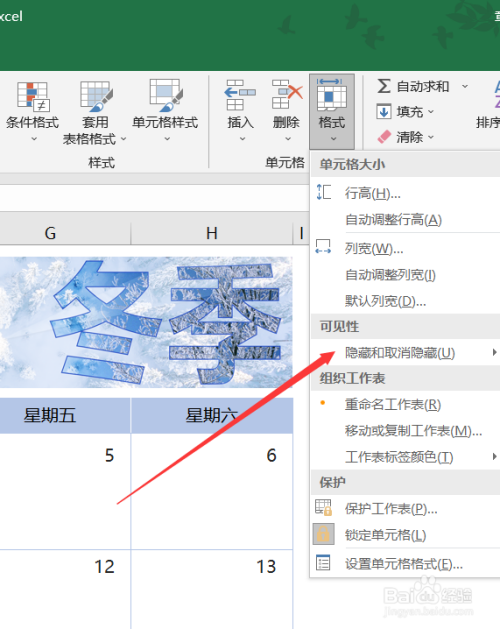Choose 列宽(W)... menu entry
The width and height of the screenshot is (500, 629).
pos(405,248)
